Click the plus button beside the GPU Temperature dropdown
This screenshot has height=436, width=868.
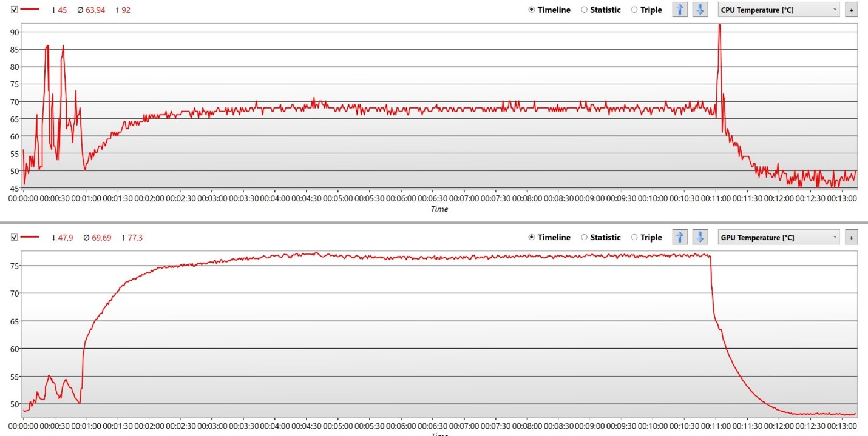point(851,238)
